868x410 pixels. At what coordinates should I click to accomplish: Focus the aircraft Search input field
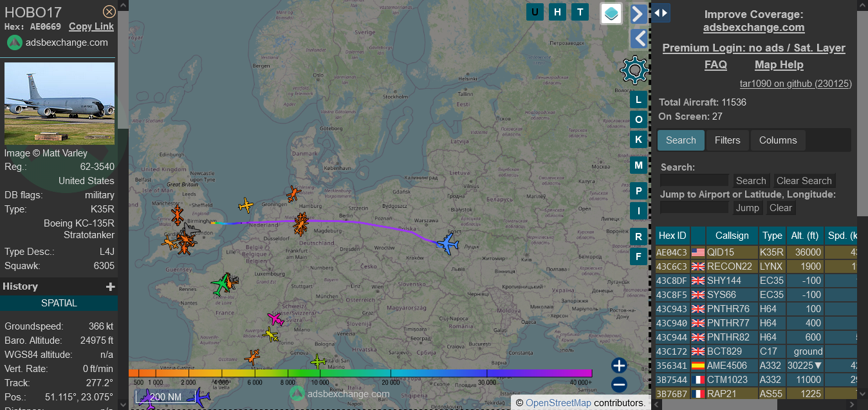coord(694,181)
